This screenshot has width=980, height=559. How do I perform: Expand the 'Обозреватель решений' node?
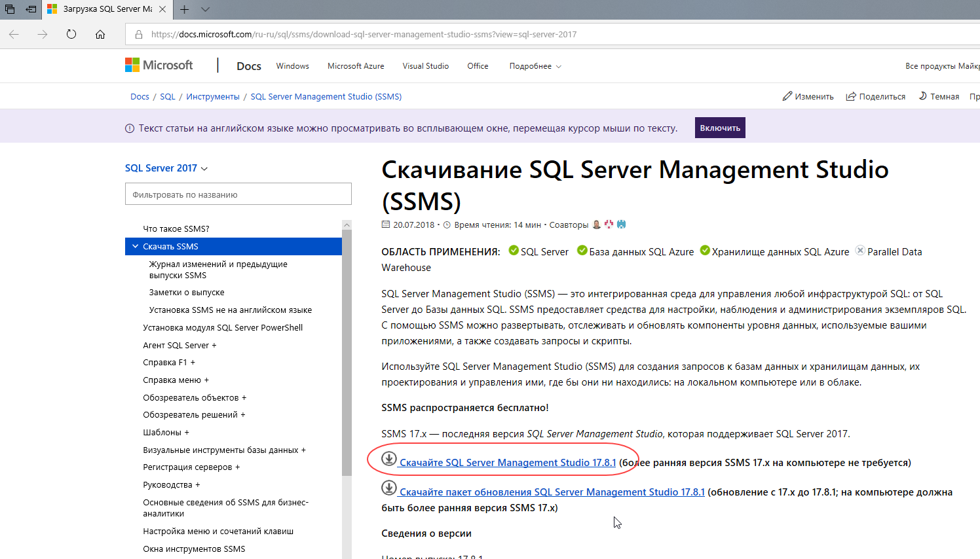point(194,414)
